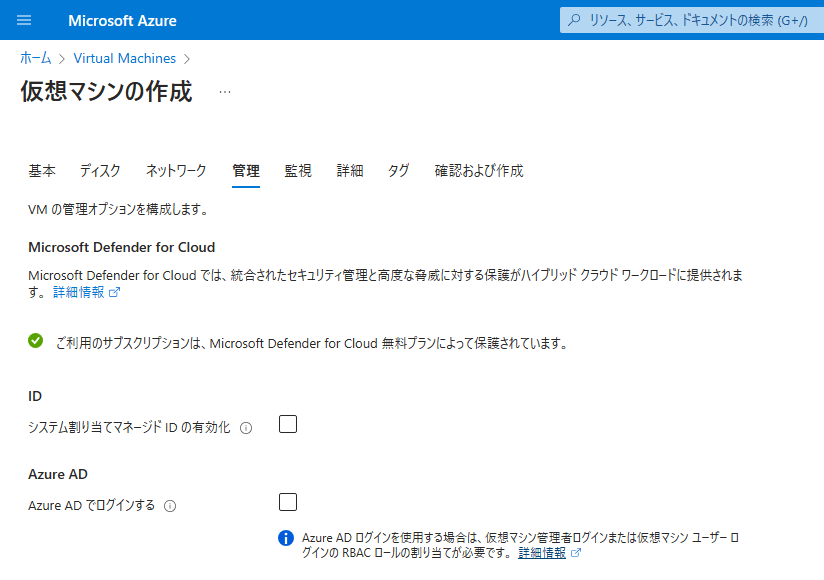Click breadcrumb chevron after Virtual Machines
The height and width of the screenshot is (580, 824).
[x=187, y=59]
